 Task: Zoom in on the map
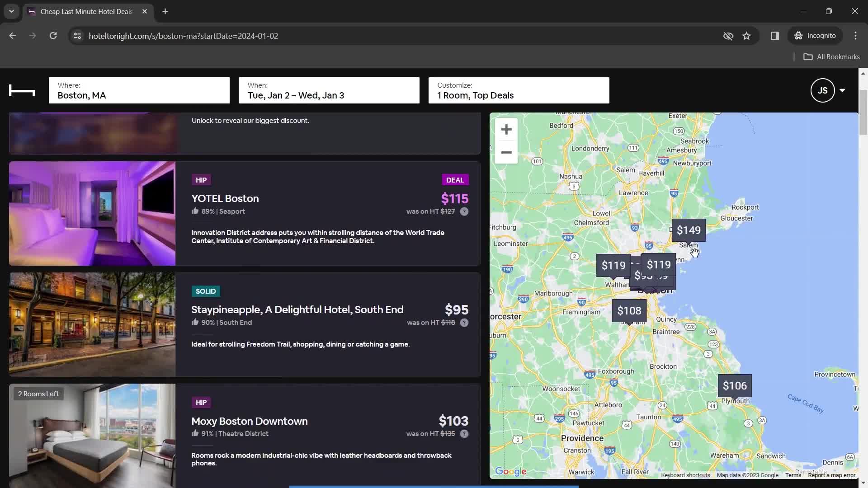pos(506,130)
